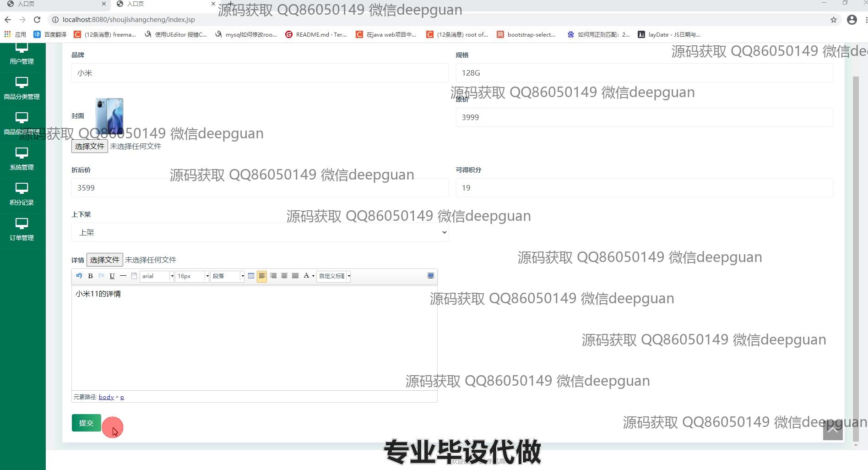Click the phone cover image thumbnail
The height and width of the screenshot is (470, 868).
tap(109, 116)
